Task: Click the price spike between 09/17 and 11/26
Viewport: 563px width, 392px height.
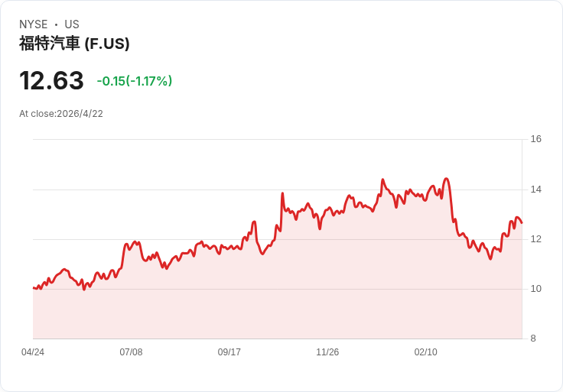Action: click(x=282, y=193)
